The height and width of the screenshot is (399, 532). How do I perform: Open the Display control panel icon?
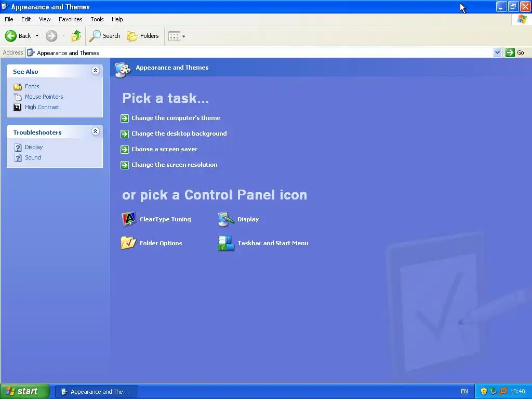[x=226, y=219]
